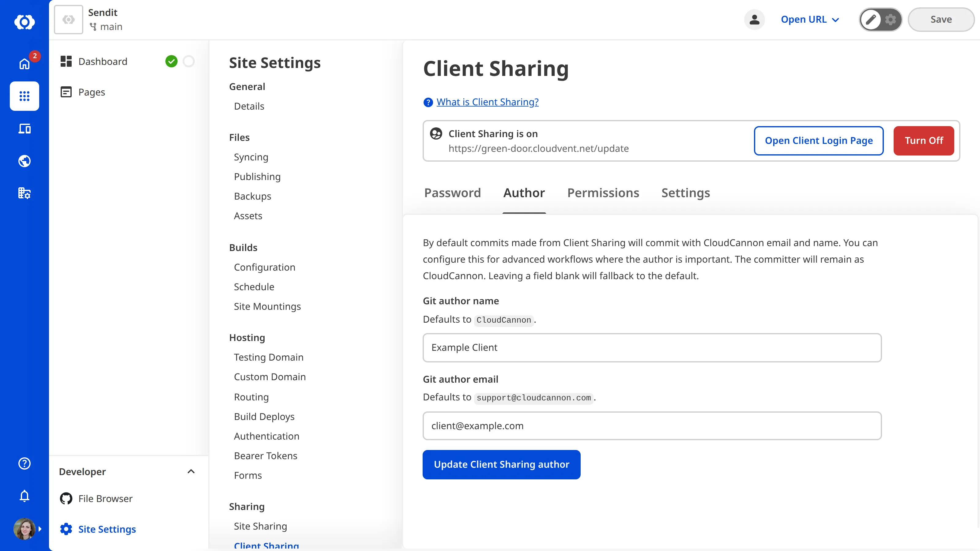The image size is (980, 551).
Task: Open the help question mark icon
Action: [x=24, y=463]
